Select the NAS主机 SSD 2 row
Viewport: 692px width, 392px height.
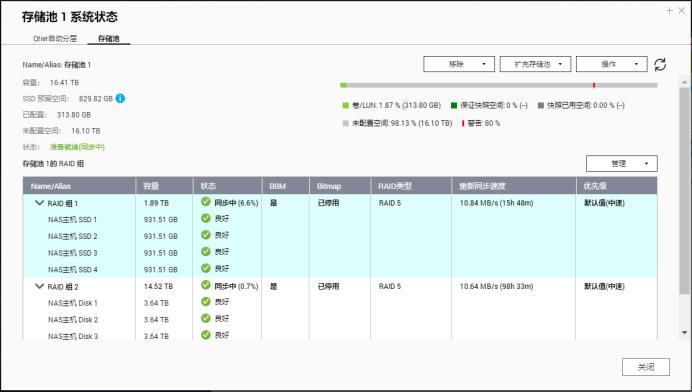tap(340, 236)
